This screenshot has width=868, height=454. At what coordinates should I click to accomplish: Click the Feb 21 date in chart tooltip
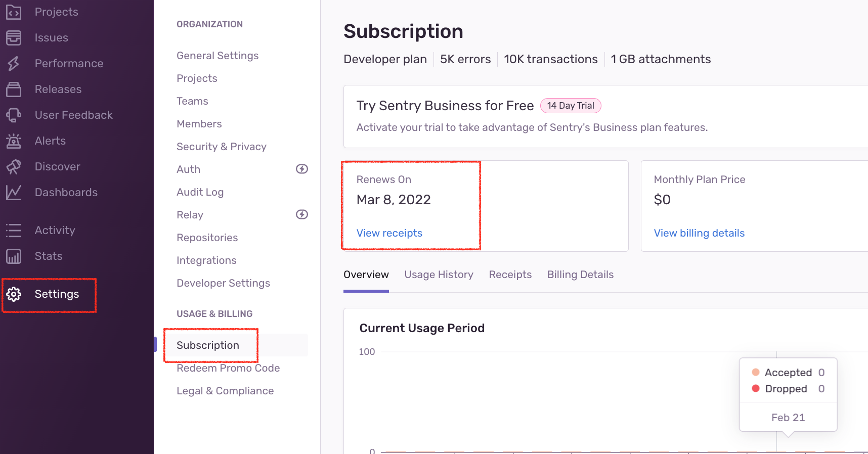[788, 418]
